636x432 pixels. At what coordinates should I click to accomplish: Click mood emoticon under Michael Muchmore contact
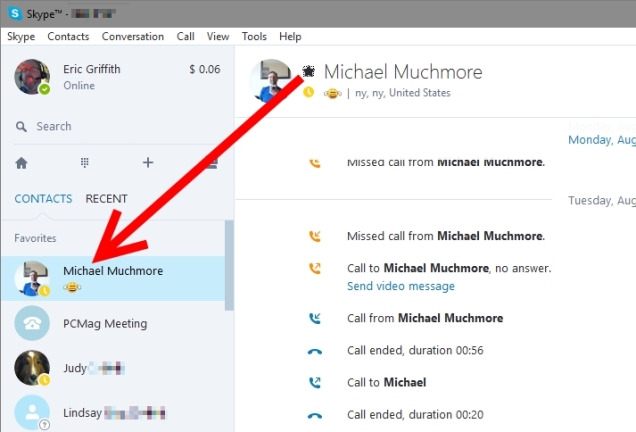tap(72, 288)
